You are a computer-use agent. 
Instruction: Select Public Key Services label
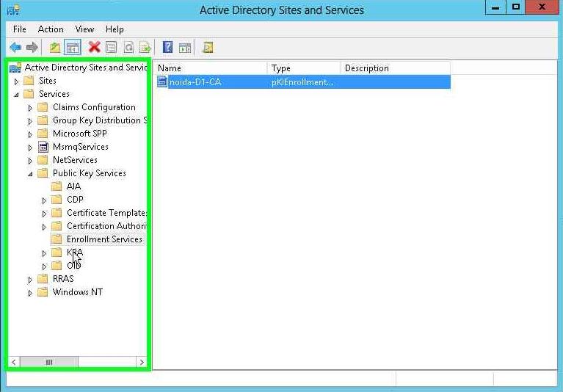[90, 173]
